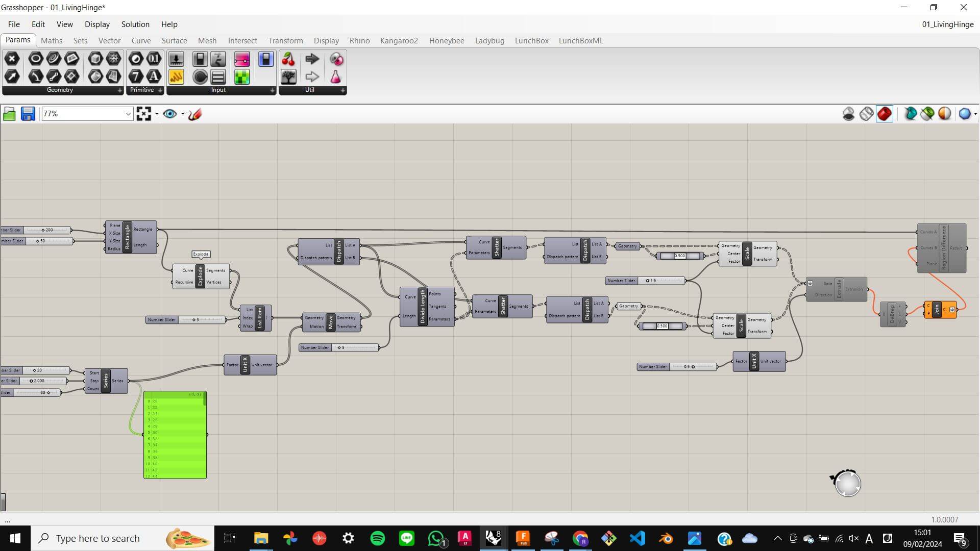Image resolution: width=980 pixels, height=551 pixels.
Task: Click the number slider showing 1.5
Action: point(645,281)
